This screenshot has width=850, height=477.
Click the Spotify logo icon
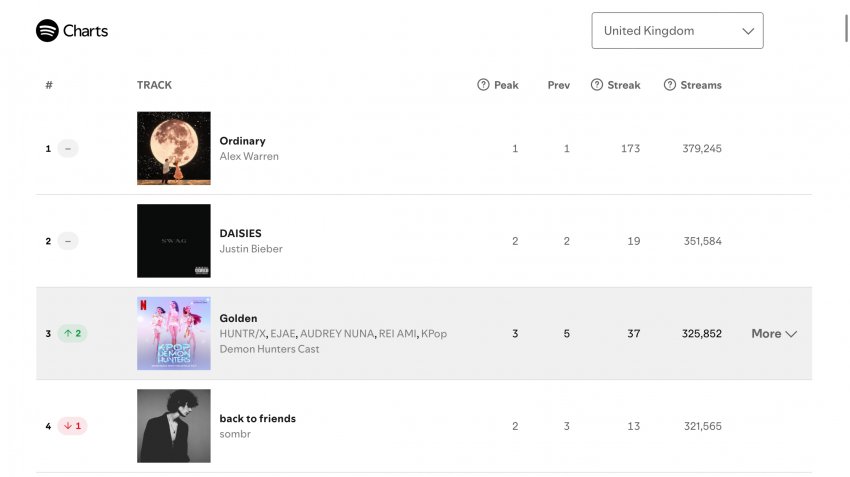(47, 31)
